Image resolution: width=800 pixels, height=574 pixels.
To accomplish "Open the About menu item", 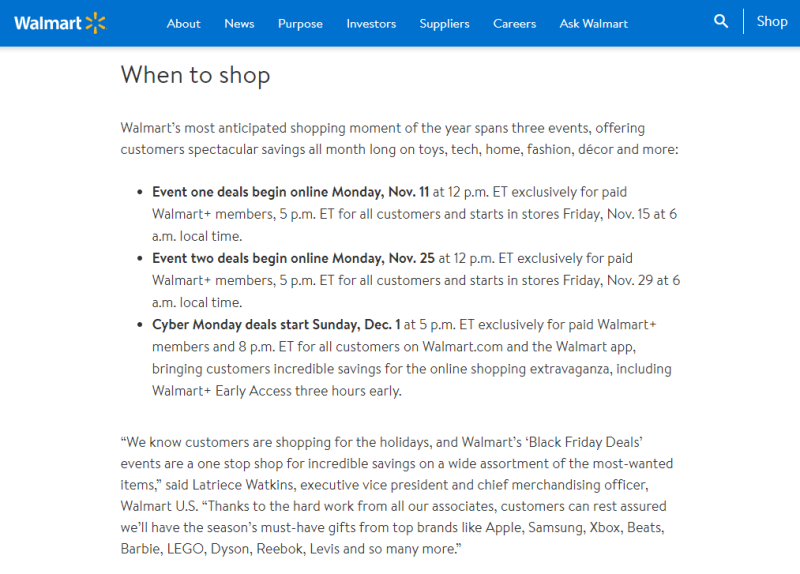I will (x=184, y=23).
